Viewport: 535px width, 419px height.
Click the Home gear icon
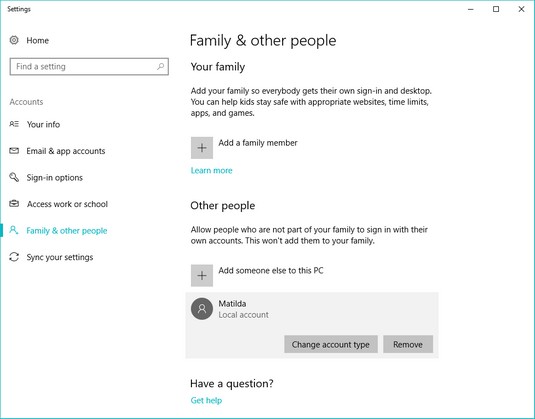click(14, 40)
